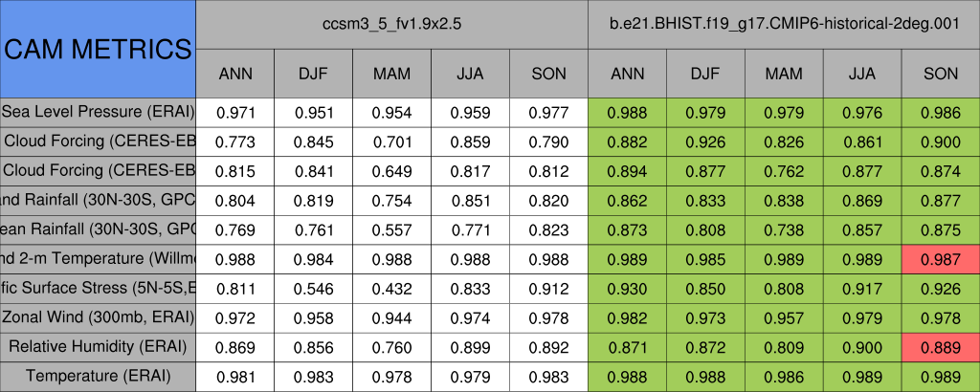This screenshot has width=980, height=392.
Task: Click the red cell showing 0.889
Action: 941,346
